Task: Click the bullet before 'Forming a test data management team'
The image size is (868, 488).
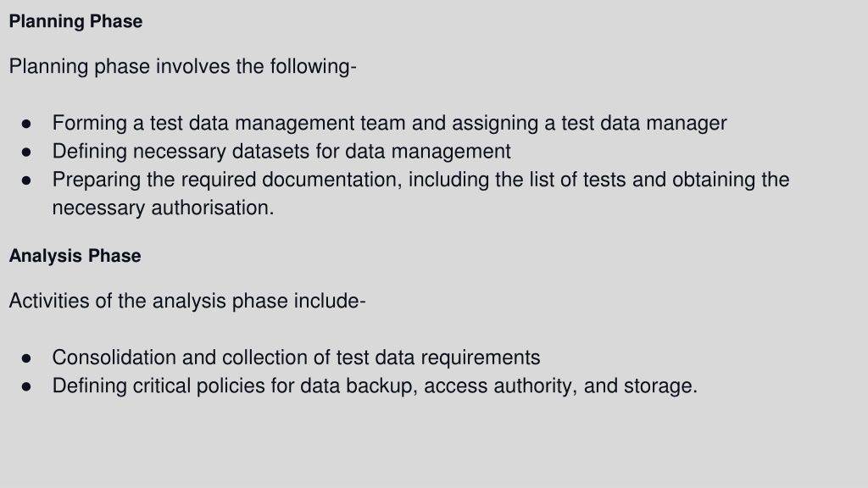Action: (26, 124)
